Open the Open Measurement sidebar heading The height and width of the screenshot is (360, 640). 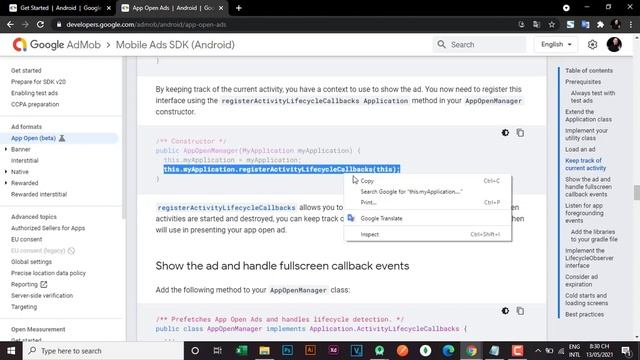[x=38, y=329]
